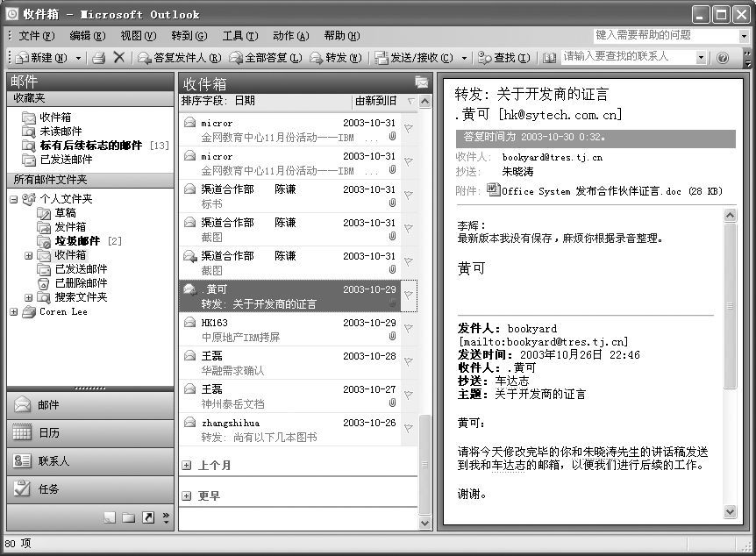Select the 垃圾邮件 junk mail folder
This screenshot has height=556, width=756.
(x=77, y=241)
